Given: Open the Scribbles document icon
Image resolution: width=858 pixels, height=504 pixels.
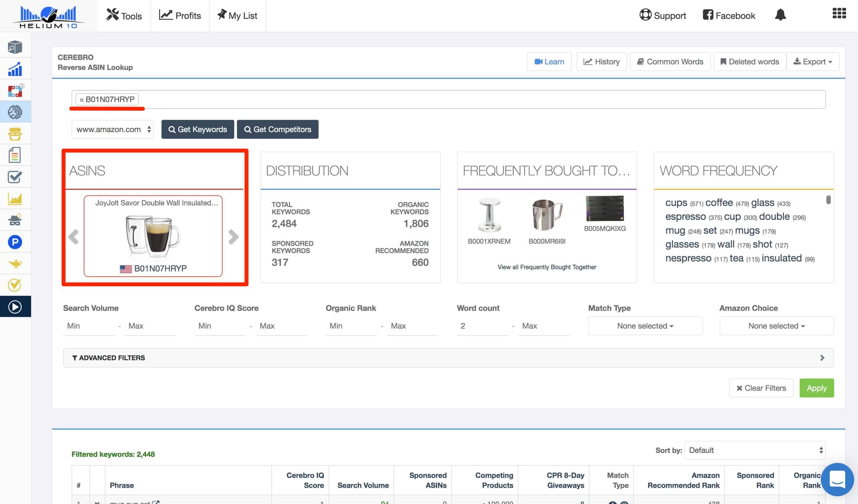Looking at the screenshot, I should [15, 155].
